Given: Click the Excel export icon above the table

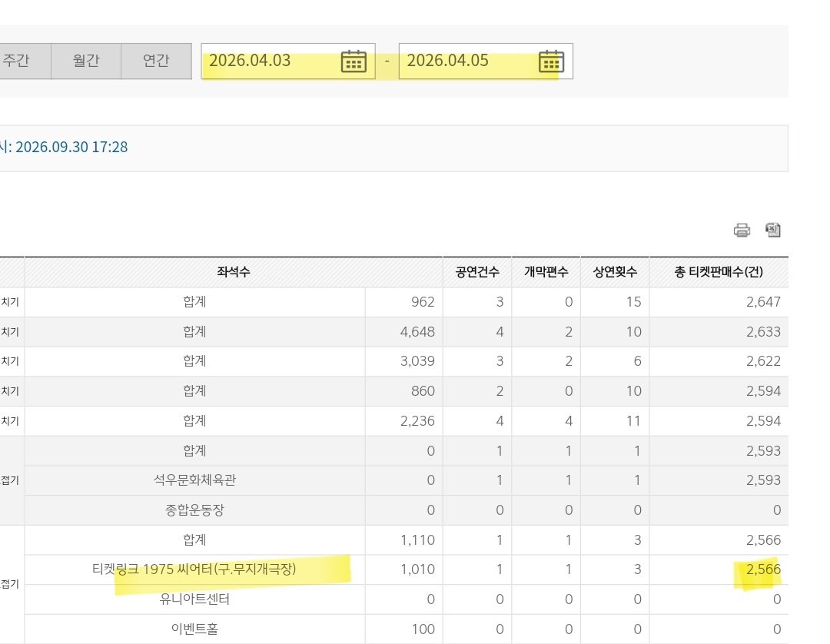Looking at the screenshot, I should click(x=773, y=230).
